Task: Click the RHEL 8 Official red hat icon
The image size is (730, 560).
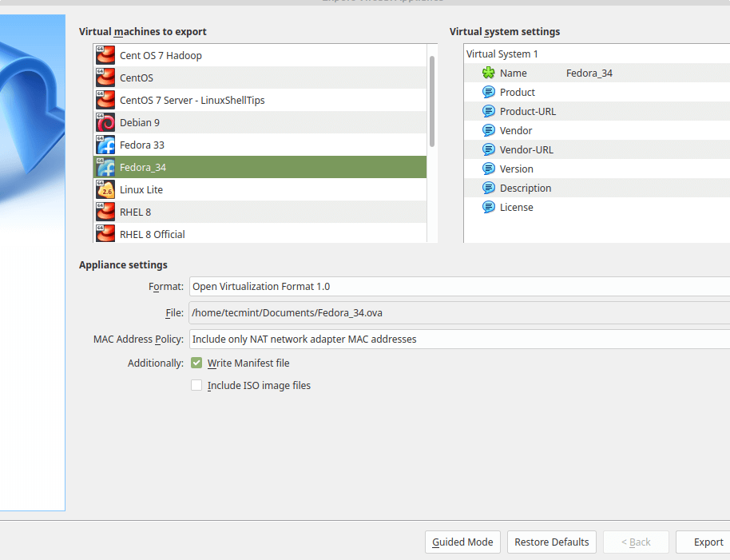Action: [x=105, y=234]
